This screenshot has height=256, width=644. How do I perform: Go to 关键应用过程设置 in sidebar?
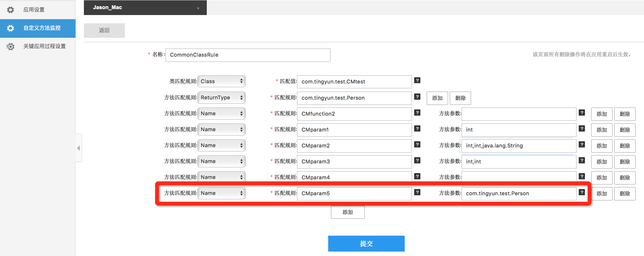click(44, 46)
